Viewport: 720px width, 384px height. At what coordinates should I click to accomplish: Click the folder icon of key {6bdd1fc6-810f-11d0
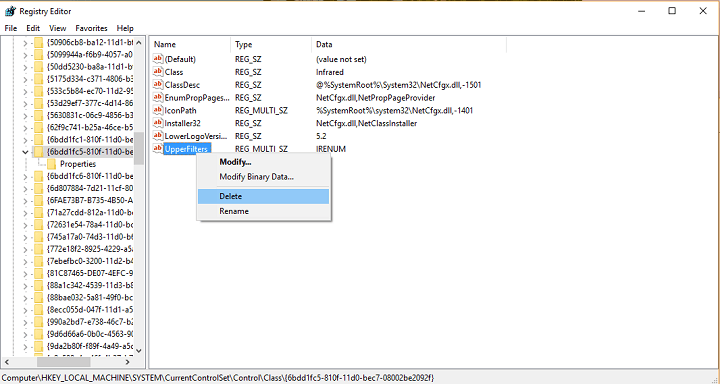point(39,176)
